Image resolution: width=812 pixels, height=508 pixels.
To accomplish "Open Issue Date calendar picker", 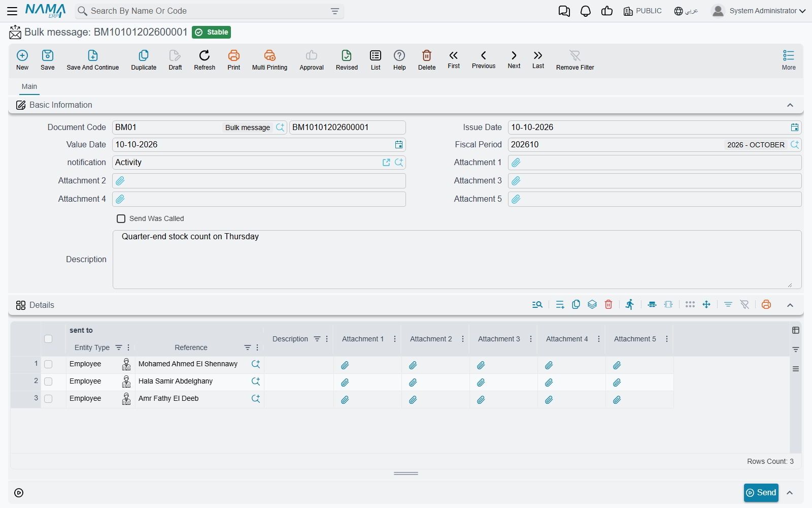I will (x=795, y=128).
